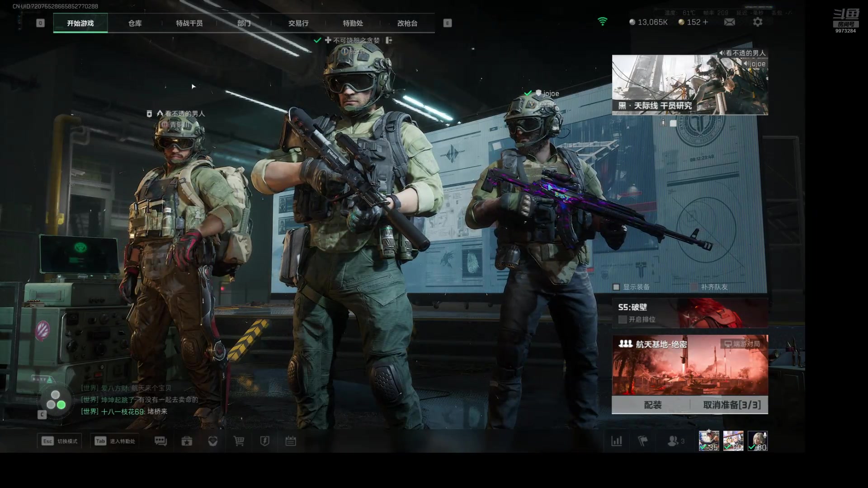868x488 pixels.
Task: Open the flags icon in bottom bar
Action: pos(643,441)
